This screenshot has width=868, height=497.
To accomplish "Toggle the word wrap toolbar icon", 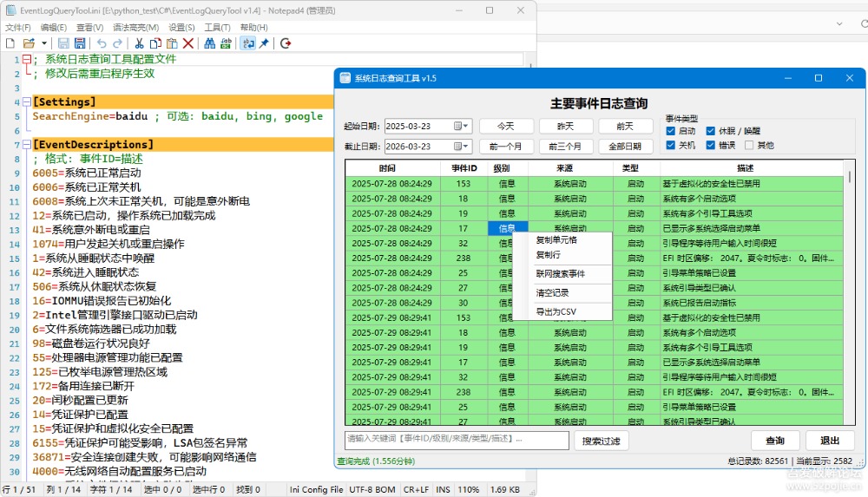I will [248, 43].
